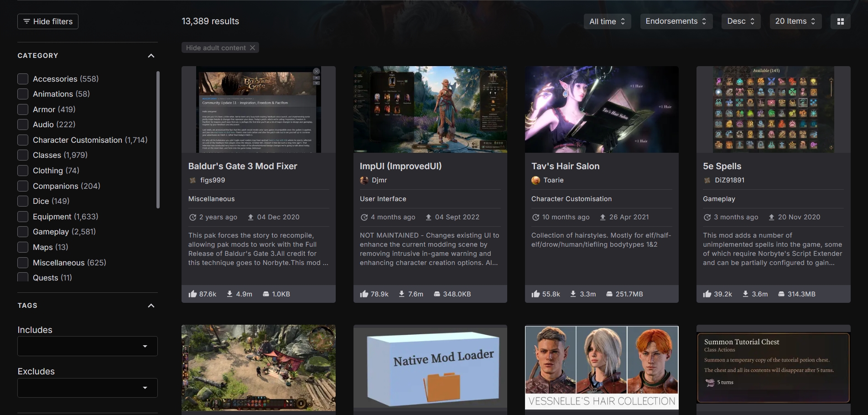This screenshot has width=868, height=415.
Task: Click the Djmr author avatar icon
Action: click(x=364, y=180)
